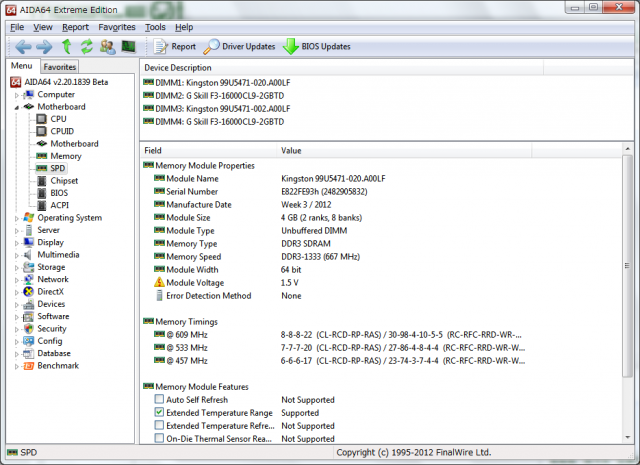Click the green up-level arrow icon

click(67, 47)
